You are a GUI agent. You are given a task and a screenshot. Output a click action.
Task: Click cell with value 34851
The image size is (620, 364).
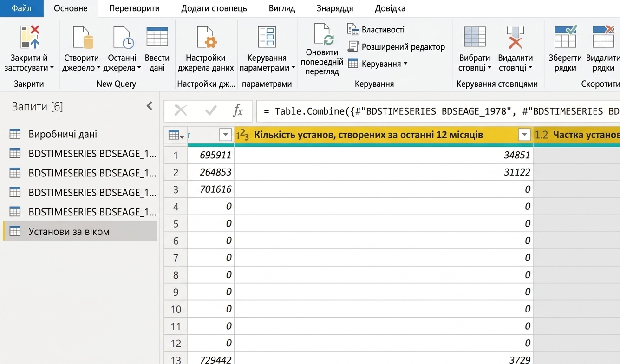(384, 155)
